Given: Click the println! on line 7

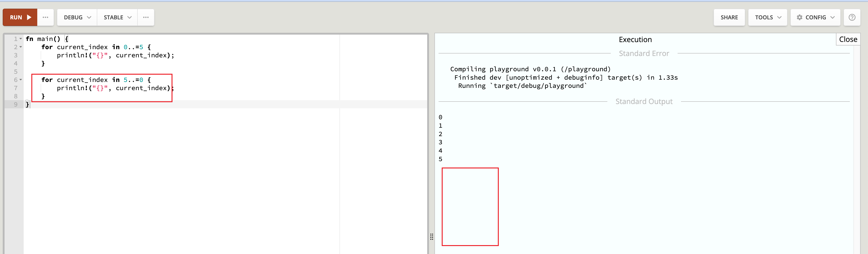Looking at the screenshot, I should pyautogui.click(x=72, y=88).
